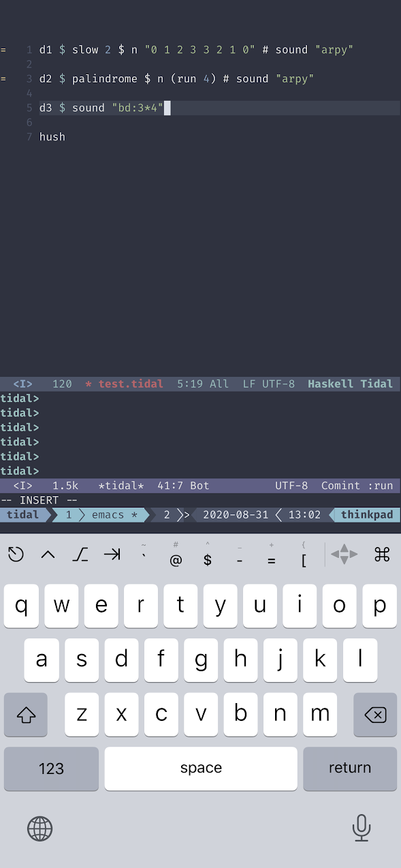
Task: Tap the backspace delete key
Action: [375, 715]
